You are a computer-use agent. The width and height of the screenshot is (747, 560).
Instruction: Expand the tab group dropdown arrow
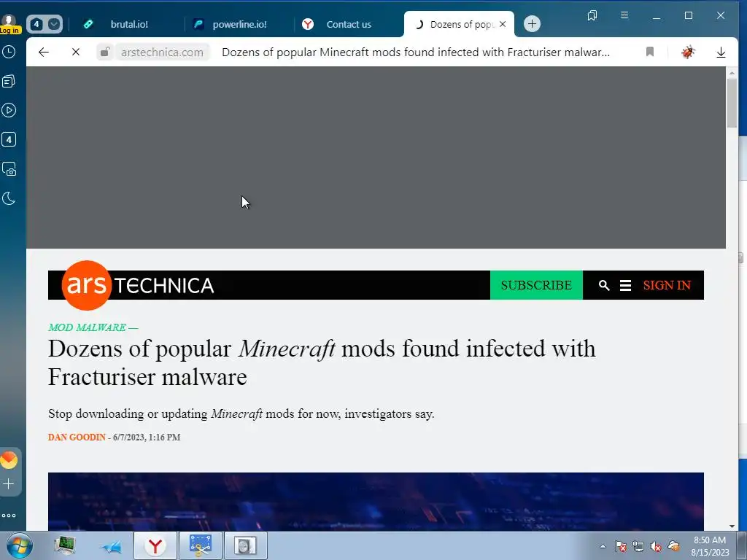tap(54, 24)
